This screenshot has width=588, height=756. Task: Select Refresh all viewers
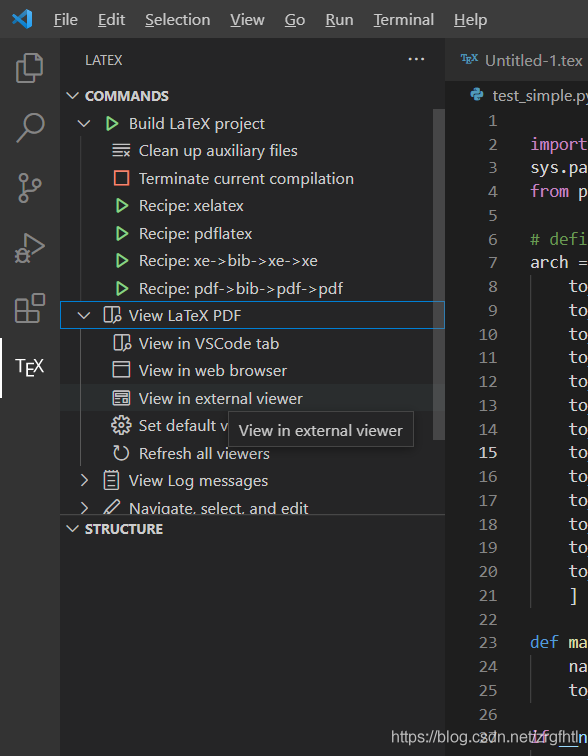tap(204, 453)
